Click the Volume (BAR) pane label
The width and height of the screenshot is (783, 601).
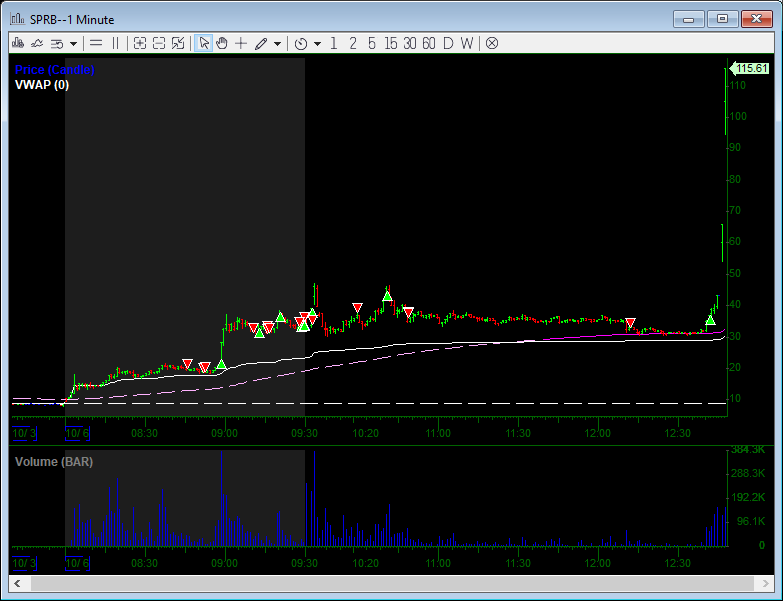tap(54, 462)
